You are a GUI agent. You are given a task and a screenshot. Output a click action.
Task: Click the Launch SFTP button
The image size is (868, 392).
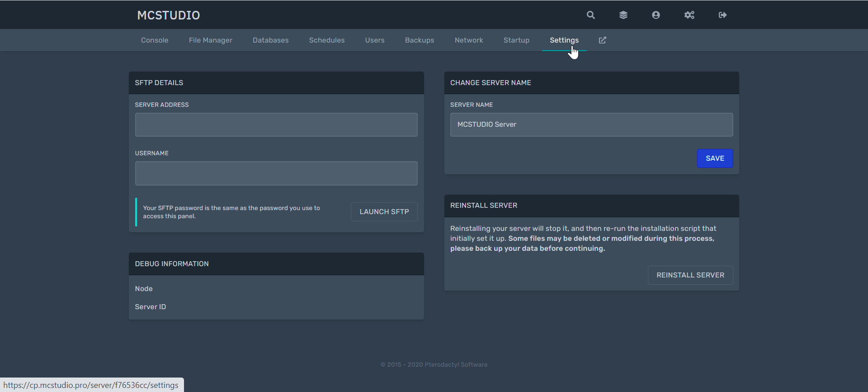tap(384, 212)
